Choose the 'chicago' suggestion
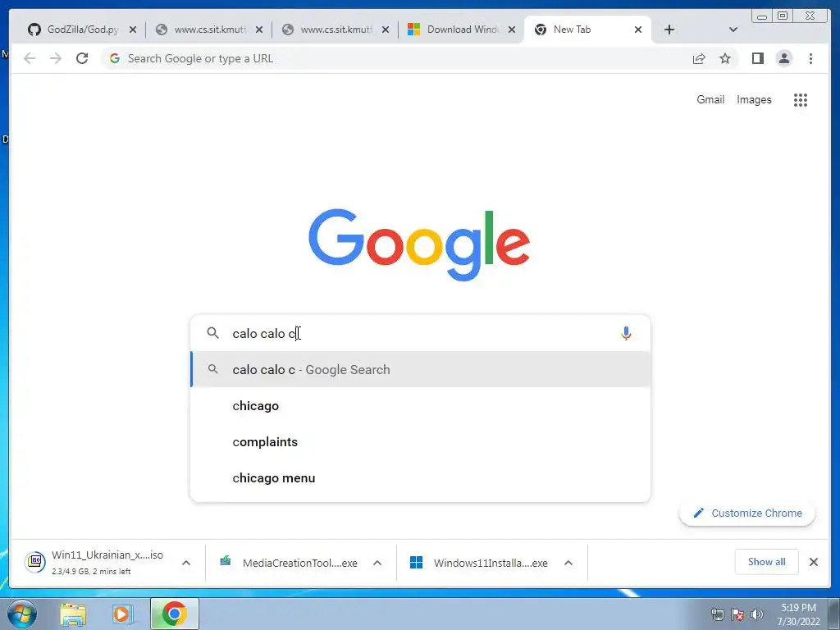 tap(421, 406)
